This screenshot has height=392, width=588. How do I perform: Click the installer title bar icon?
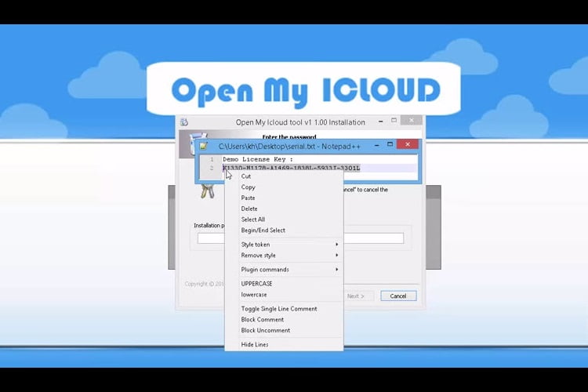(x=184, y=122)
